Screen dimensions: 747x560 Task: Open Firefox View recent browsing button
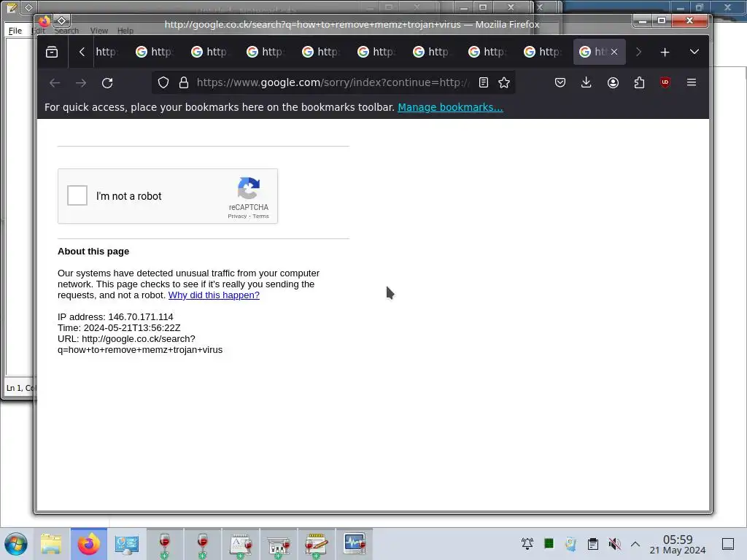click(x=52, y=52)
